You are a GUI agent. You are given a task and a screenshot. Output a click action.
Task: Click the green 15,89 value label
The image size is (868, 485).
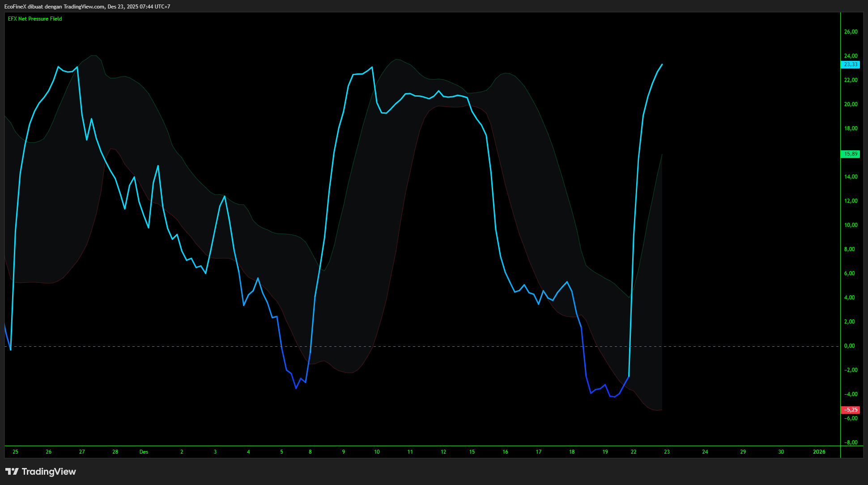850,154
